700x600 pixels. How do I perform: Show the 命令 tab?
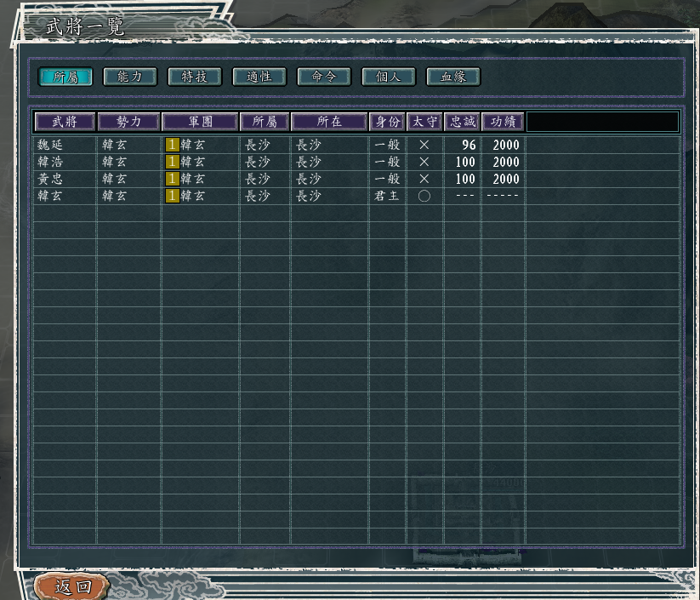tap(324, 77)
